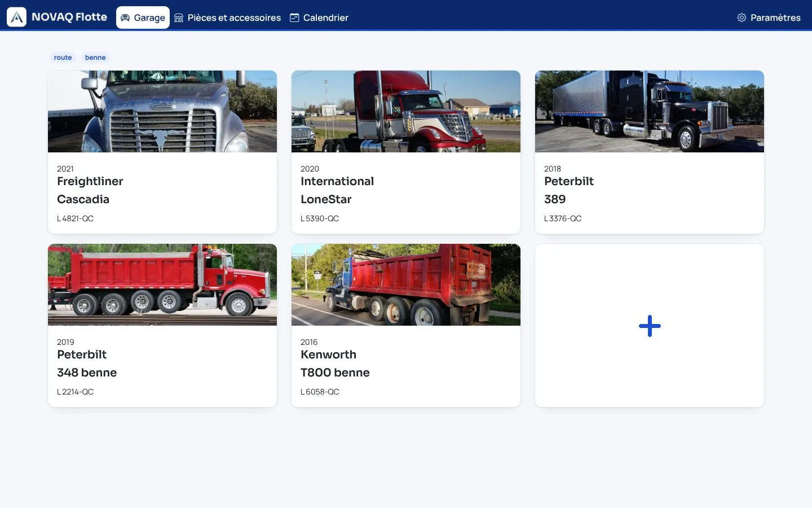Click the year 2020 label
The height and width of the screenshot is (508, 812).
pyautogui.click(x=310, y=169)
